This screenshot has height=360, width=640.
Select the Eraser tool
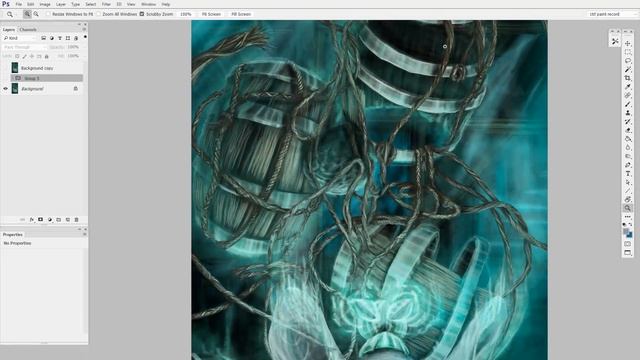[x=627, y=130]
